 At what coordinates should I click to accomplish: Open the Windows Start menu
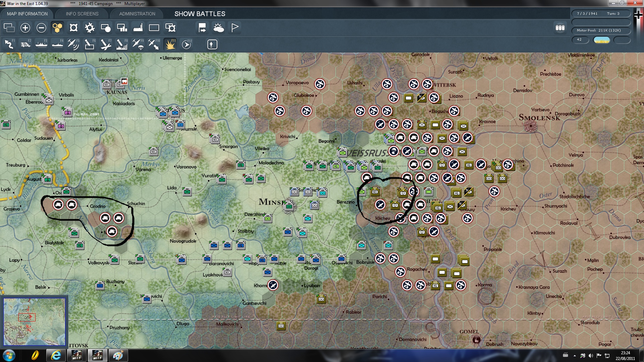coord(9,355)
